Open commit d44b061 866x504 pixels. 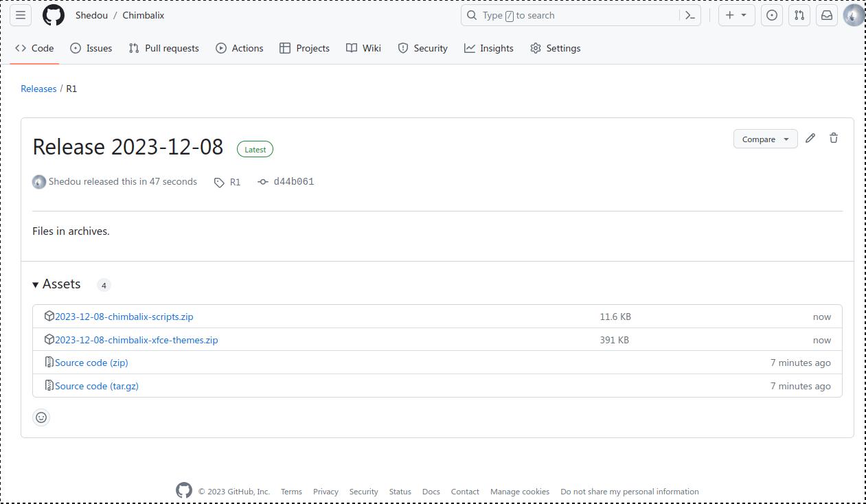pyautogui.click(x=293, y=181)
